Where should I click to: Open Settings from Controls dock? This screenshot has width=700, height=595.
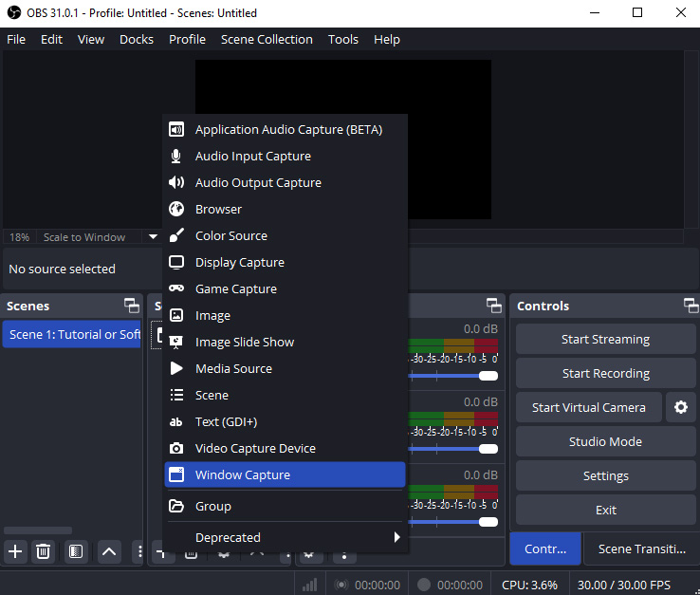[606, 475]
